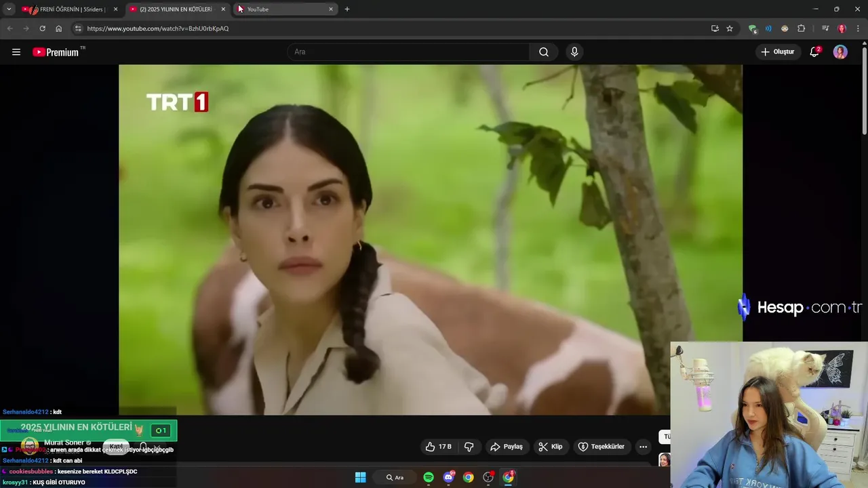Screen dimensions: 868x488
Task: Open the green shield extension icon
Action: [752, 28]
